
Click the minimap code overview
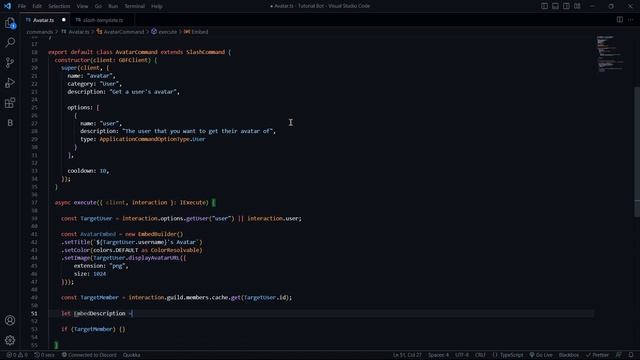[x=610, y=54]
